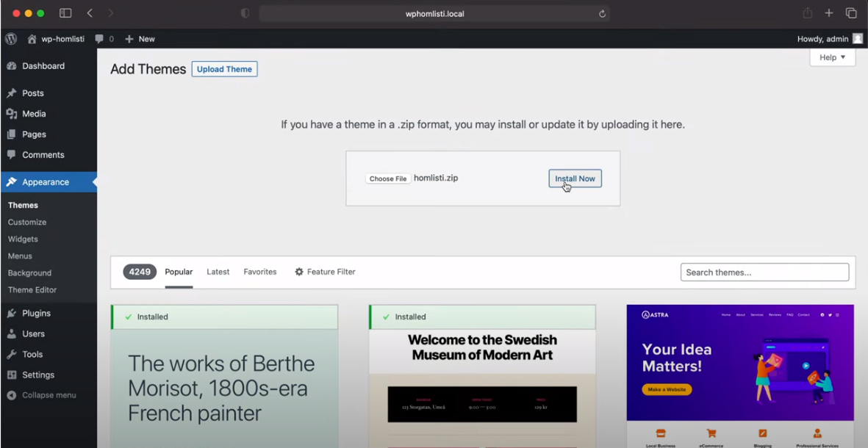Click the Choose File button
Image resolution: width=868 pixels, height=448 pixels.
pyautogui.click(x=388, y=178)
